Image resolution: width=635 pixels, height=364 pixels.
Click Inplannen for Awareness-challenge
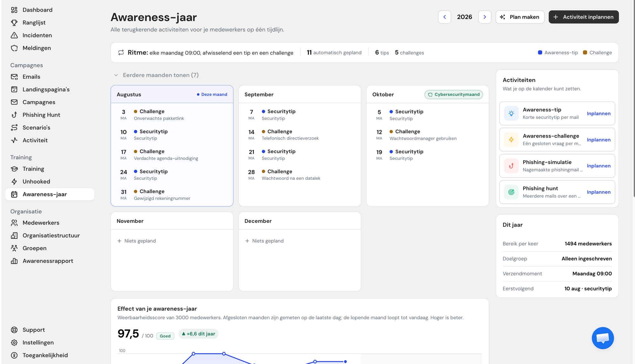pos(598,140)
